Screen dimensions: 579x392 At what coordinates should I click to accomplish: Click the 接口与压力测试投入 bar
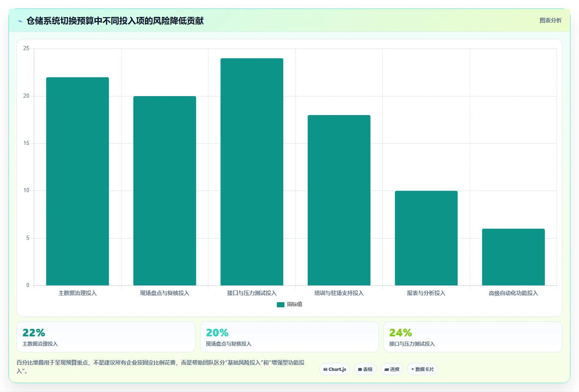tap(252, 172)
